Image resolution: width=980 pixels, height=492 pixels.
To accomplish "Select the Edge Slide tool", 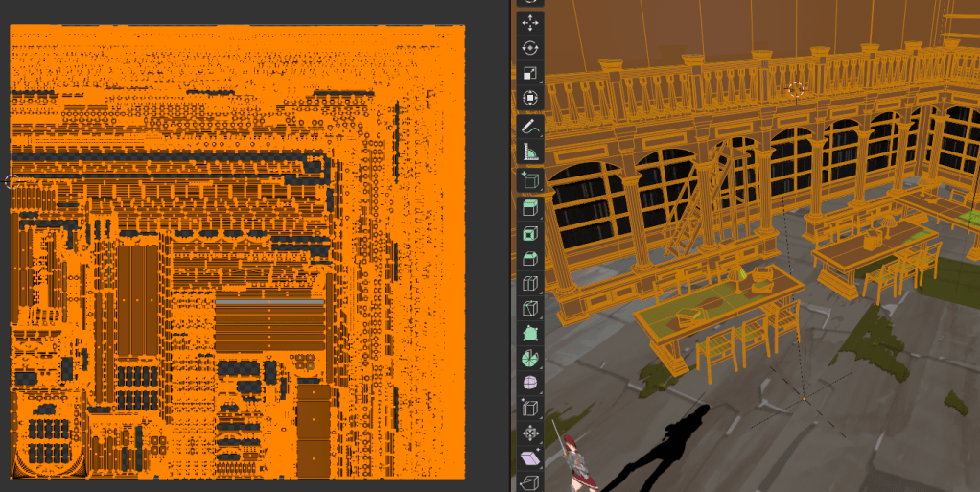I will [529, 409].
